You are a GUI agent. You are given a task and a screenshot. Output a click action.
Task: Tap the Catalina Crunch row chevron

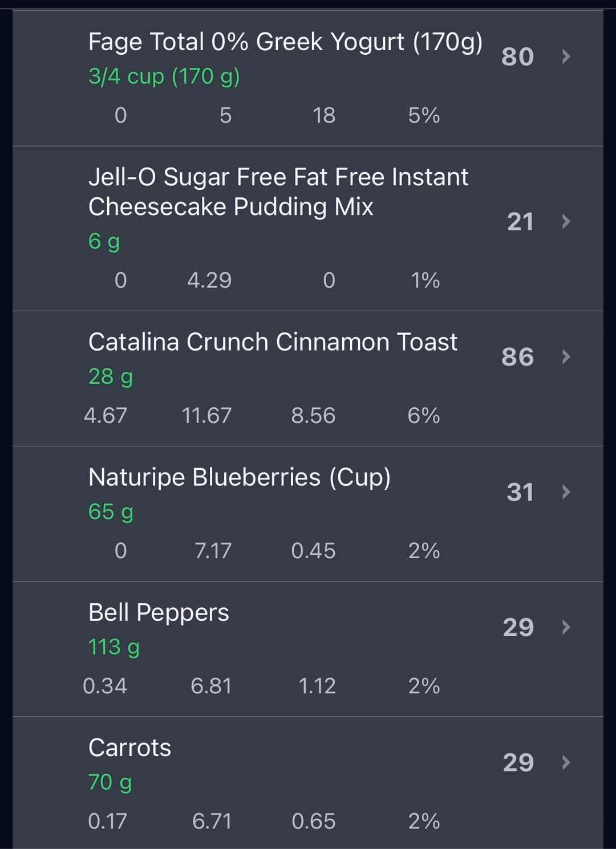point(566,357)
